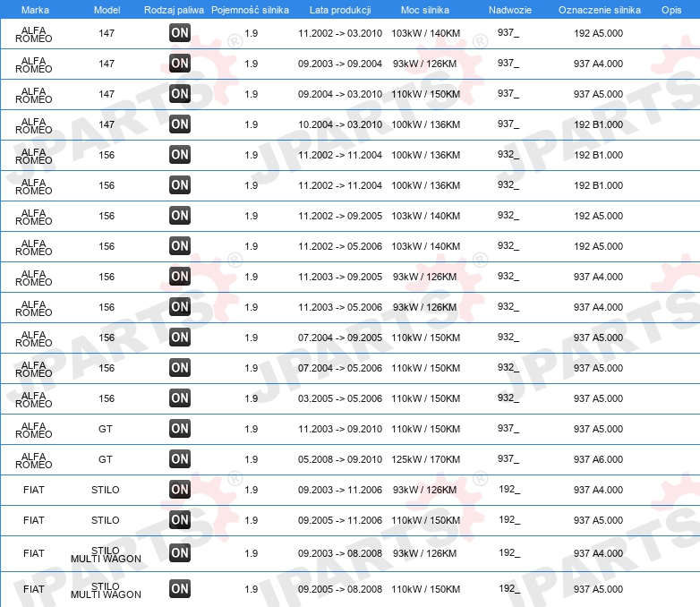Click the ON fuel icon for 156 07.2004 -> 09.2005
The width and height of the screenshot is (700, 607).
click(180, 337)
